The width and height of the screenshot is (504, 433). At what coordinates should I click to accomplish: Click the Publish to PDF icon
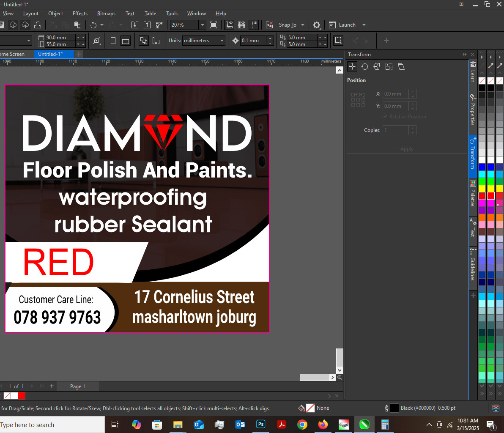159,25
